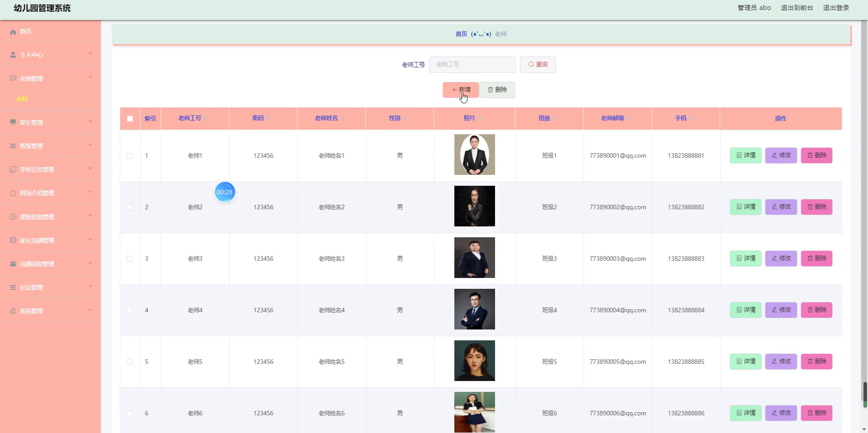Click the 管理员 abo label

[754, 8]
